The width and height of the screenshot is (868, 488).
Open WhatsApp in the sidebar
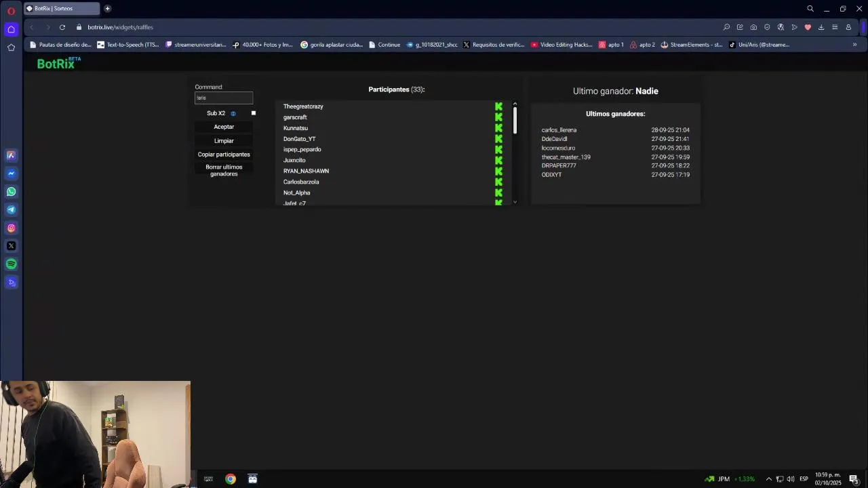(11, 192)
